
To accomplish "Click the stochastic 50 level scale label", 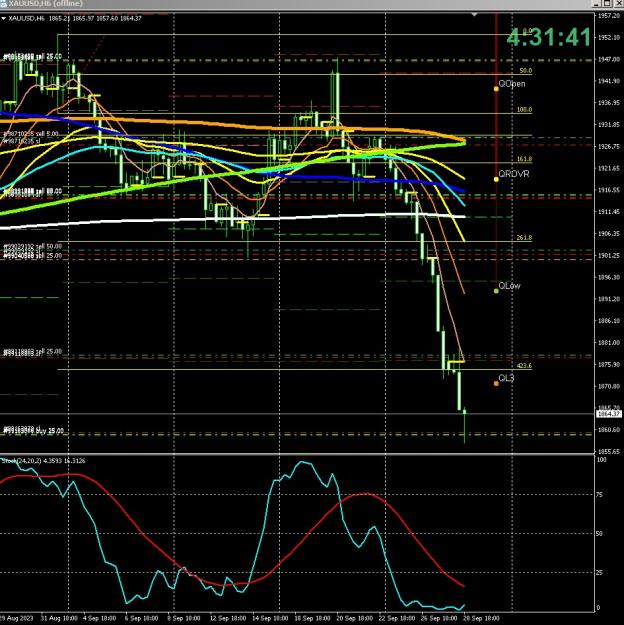I will tap(599, 533).
